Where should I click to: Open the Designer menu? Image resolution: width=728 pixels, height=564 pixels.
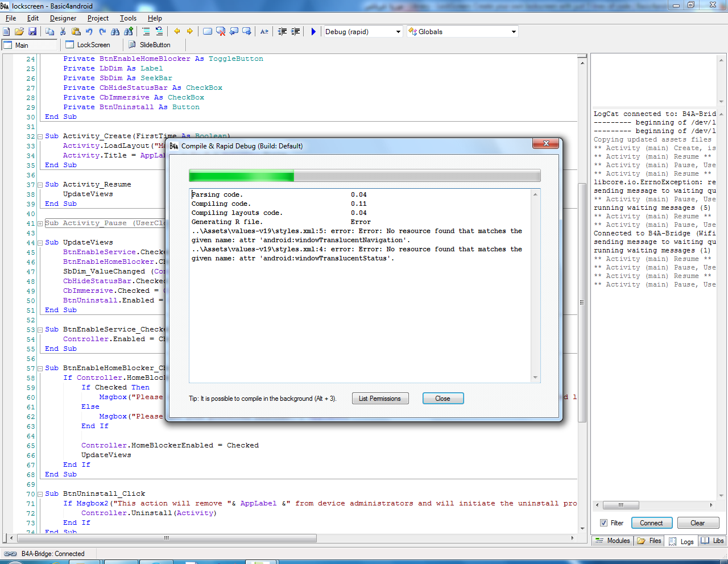(x=63, y=18)
